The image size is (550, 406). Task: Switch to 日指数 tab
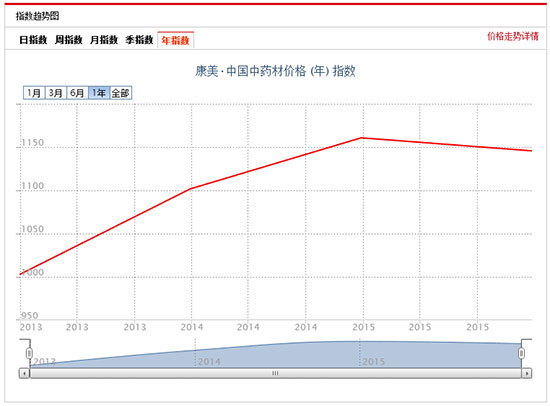click(33, 40)
